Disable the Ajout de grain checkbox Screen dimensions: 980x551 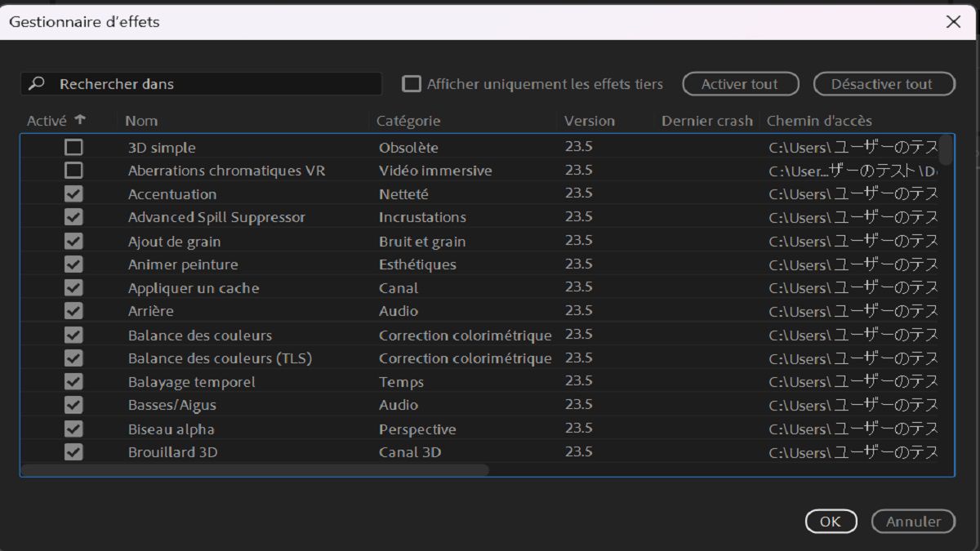pos(74,242)
